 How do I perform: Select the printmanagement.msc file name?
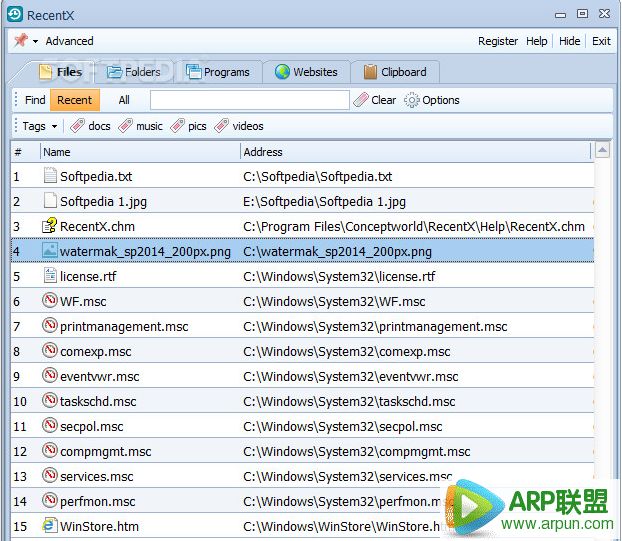(x=124, y=327)
